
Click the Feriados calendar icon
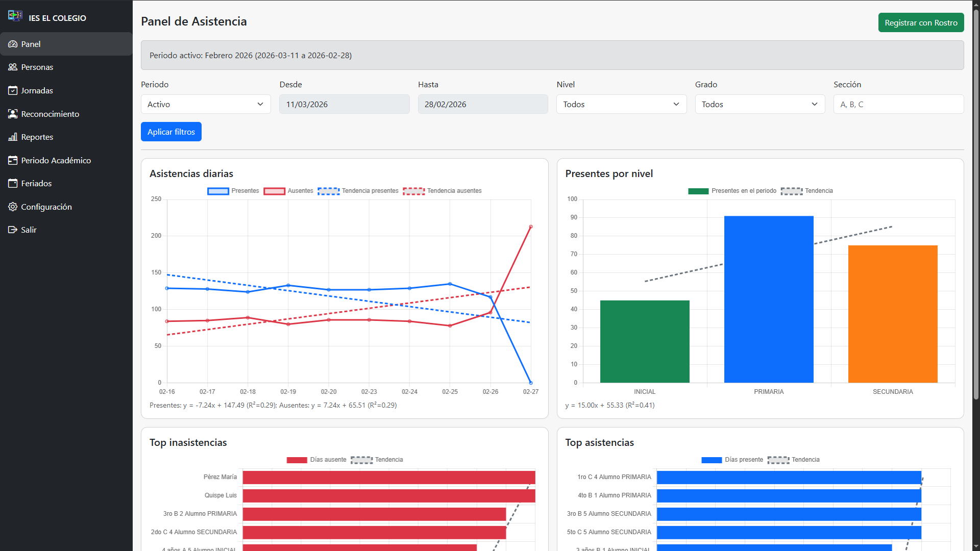tap(13, 184)
